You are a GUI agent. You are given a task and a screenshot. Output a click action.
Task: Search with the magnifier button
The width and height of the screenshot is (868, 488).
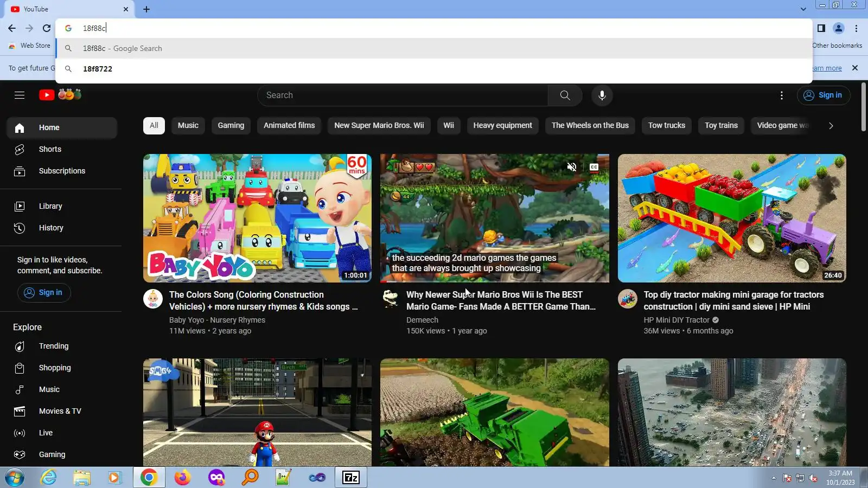coord(565,95)
